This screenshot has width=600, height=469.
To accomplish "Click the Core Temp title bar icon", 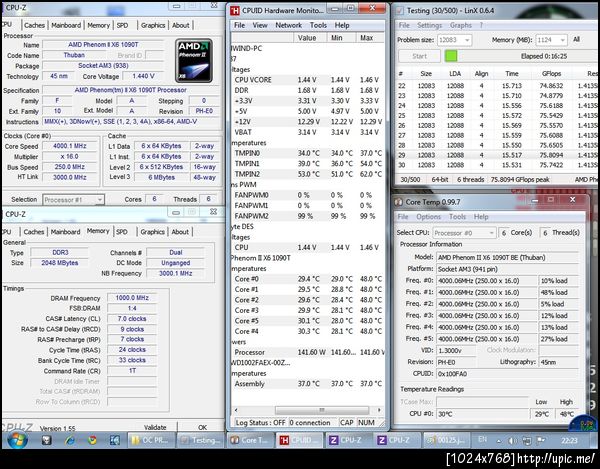I will [398, 202].
